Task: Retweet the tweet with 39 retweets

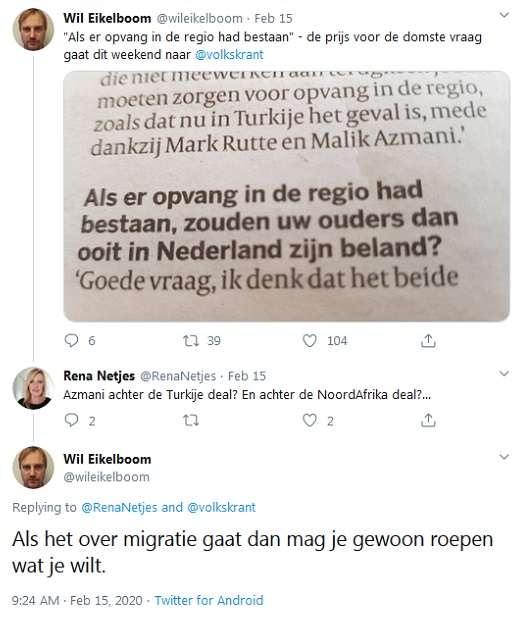Action: pyautogui.click(x=191, y=340)
